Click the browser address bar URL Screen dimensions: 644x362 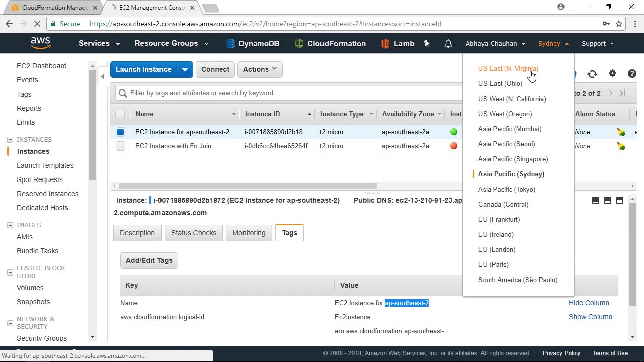pyautogui.click(x=265, y=24)
